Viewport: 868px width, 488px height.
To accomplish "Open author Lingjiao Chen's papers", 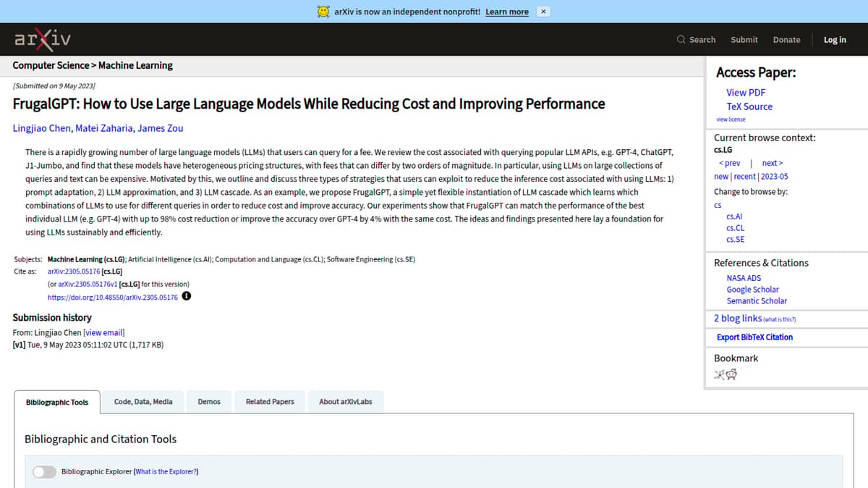I will point(42,128).
